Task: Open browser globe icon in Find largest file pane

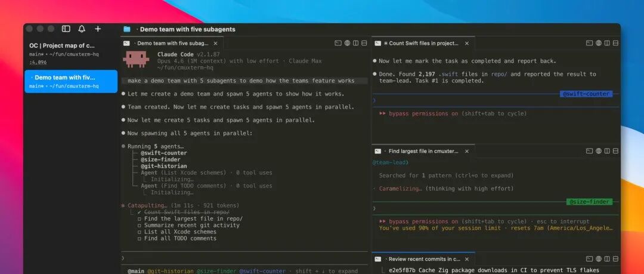Action: [599, 151]
